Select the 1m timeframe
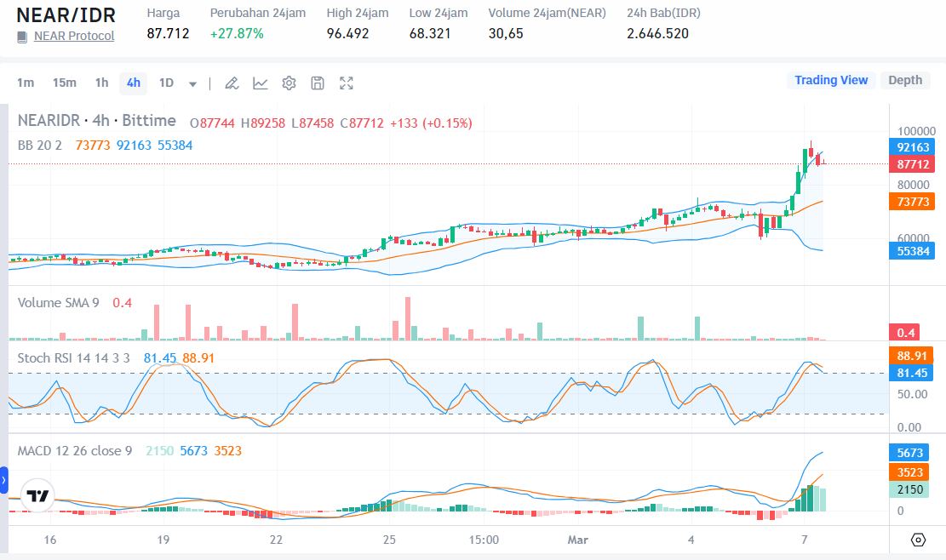The width and height of the screenshot is (946, 560). 26,83
